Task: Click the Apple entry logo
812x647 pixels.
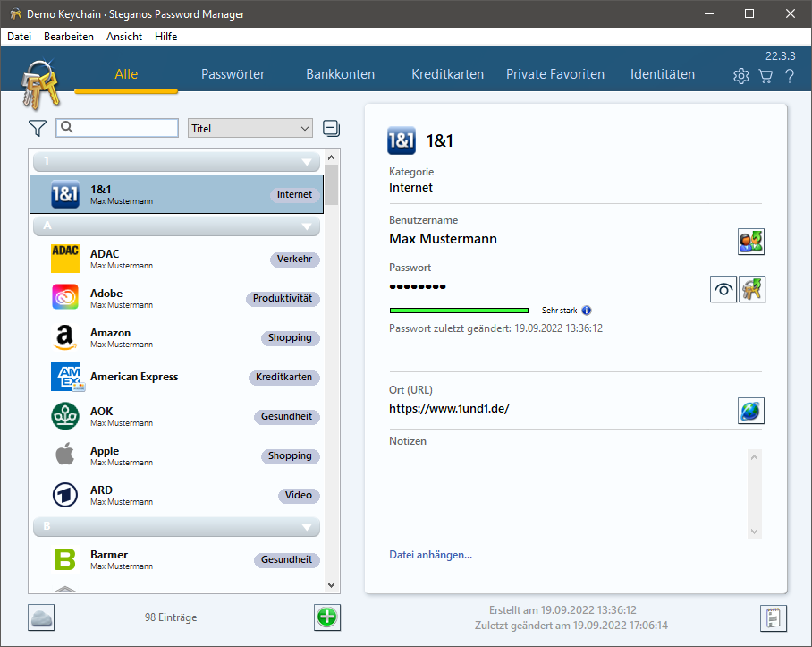Action: [65, 455]
